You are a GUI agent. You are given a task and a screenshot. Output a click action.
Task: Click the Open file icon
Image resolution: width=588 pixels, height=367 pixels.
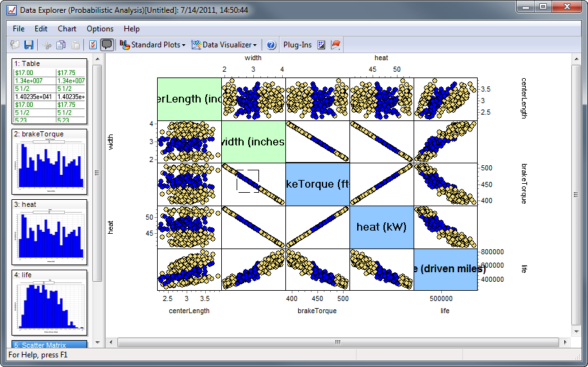[x=15, y=45]
